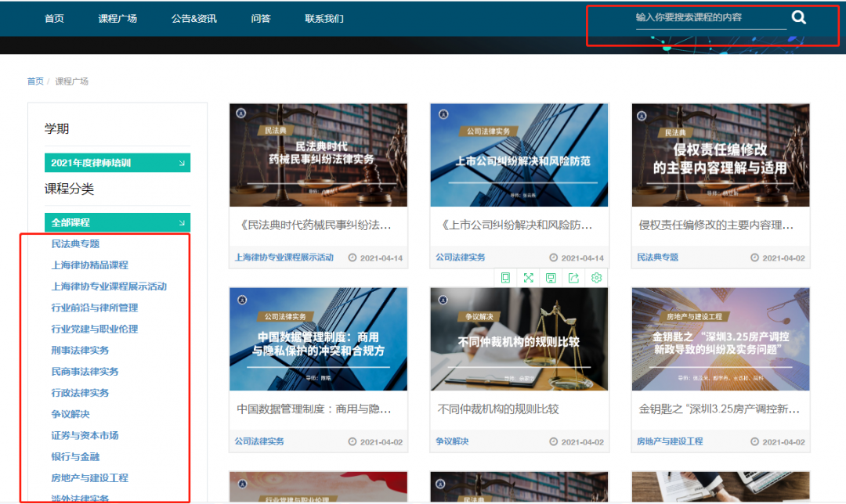The image size is (846, 504).
Task: Click 房地产与建设工程 tag on 金钥匙 card
Action: point(670,441)
